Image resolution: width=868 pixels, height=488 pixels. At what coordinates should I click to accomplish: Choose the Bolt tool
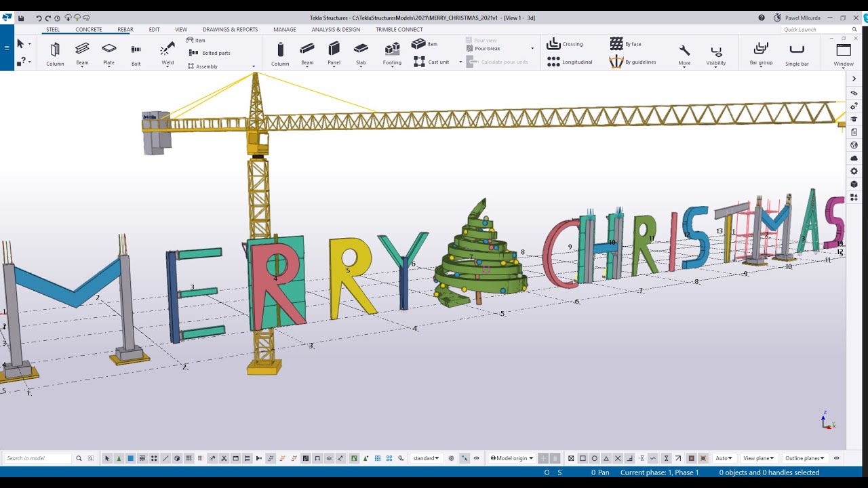point(136,54)
